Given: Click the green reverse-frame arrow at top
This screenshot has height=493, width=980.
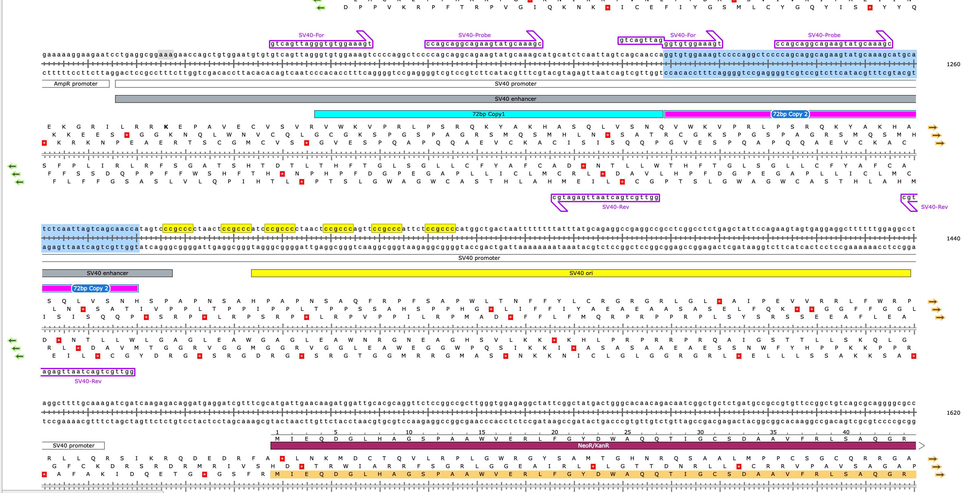Looking at the screenshot, I should point(321,8).
